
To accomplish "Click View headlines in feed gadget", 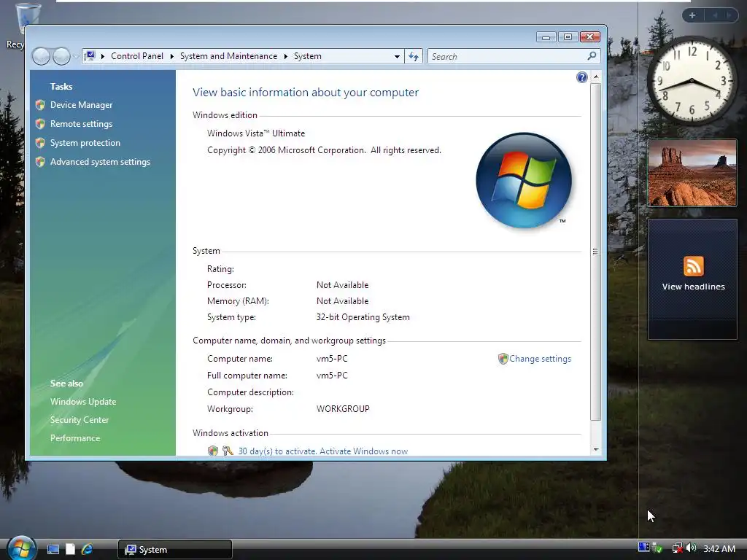I will (x=693, y=287).
